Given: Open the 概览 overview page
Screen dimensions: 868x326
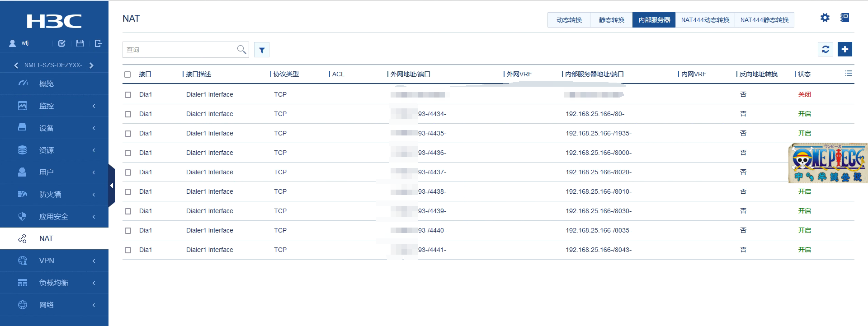Looking at the screenshot, I should [47, 84].
